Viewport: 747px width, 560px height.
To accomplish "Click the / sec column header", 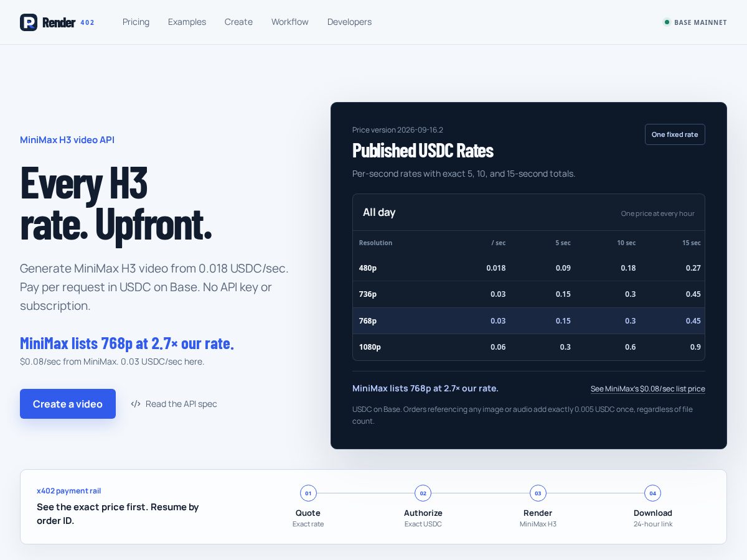I will (499, 243).
